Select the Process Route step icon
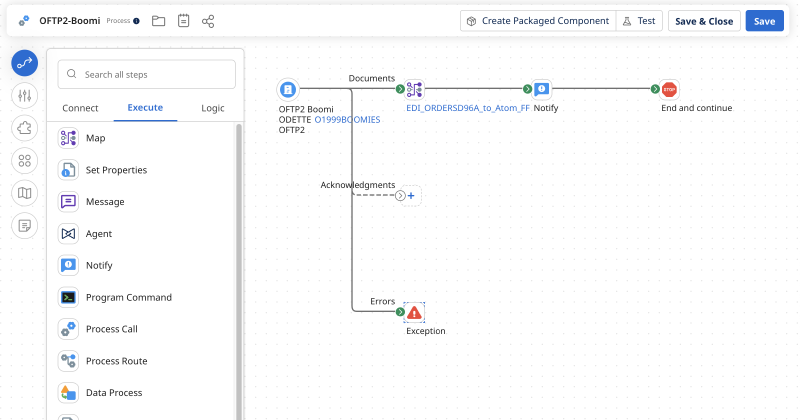Image resolution: width=800 pixels, height=420 pixels. (68, 361)
